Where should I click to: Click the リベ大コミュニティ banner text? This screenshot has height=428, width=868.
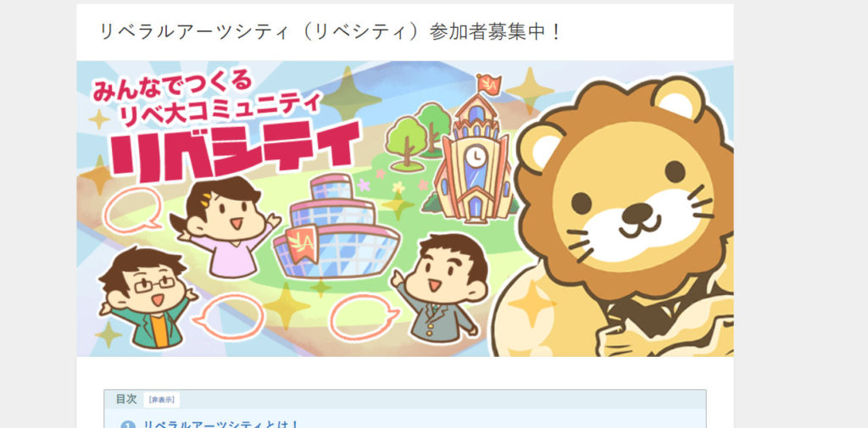point(220,109)
